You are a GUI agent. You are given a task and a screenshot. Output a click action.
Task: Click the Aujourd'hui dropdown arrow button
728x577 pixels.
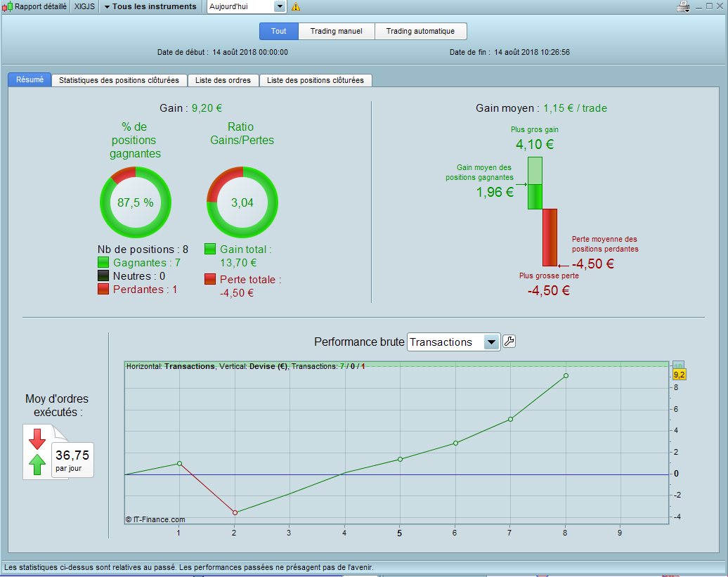pyautogui.click(x=280, y=6)
